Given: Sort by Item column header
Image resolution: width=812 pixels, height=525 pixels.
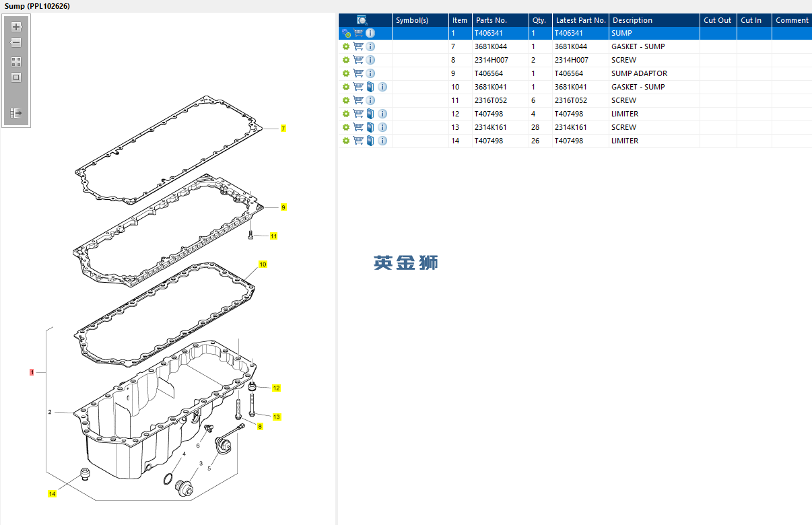Looking at the screenshot, I should (460, 20).
